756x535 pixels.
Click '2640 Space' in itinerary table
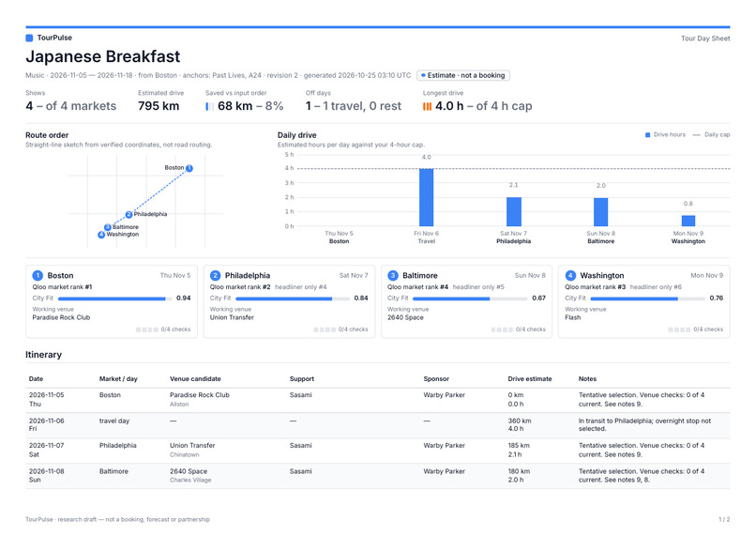[189, 471]
